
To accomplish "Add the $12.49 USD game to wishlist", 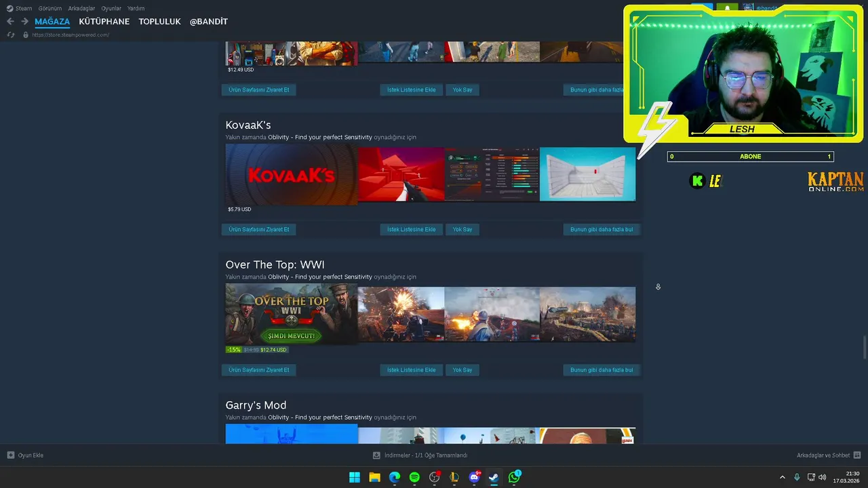I will (411, 89).
